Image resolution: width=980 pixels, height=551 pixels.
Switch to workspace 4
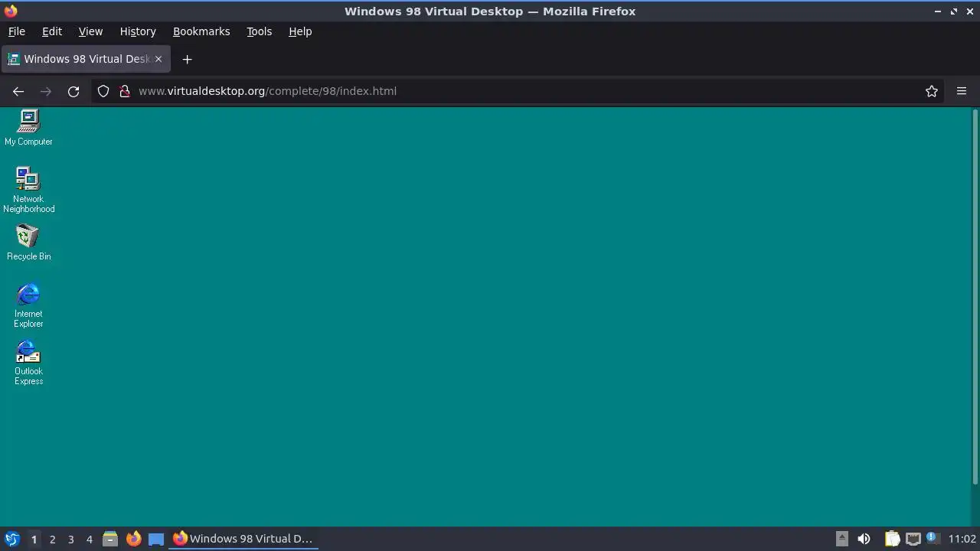click(89, 539)
